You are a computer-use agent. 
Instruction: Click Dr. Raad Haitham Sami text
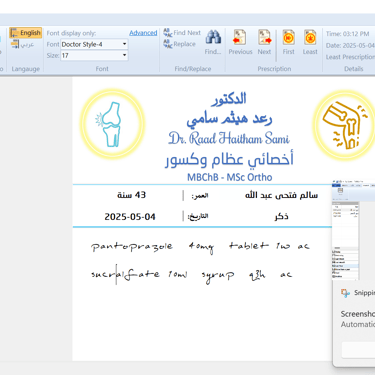[x=229, y=138]
